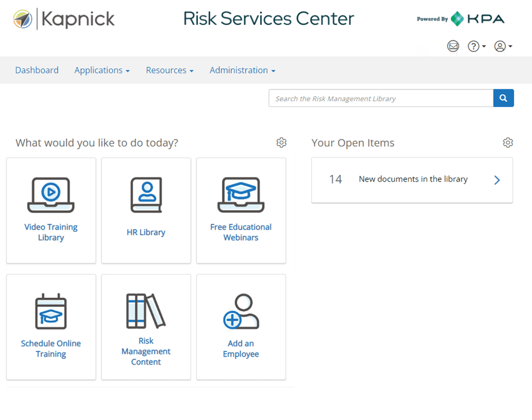Open the Free Educational Webinars link
The width and height of the screenshot is (532, 420).
tap(241, 232)
